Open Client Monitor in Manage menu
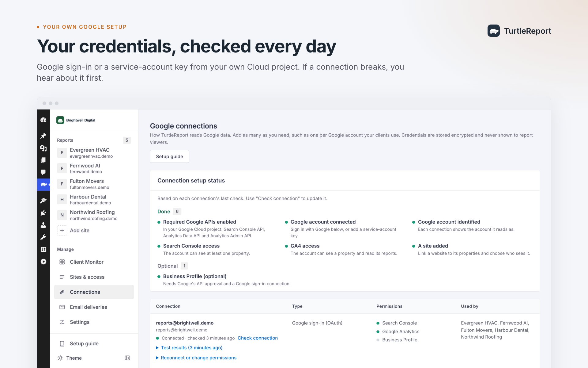The width and height of the screenshot is (588, 368). coord(94,262)
